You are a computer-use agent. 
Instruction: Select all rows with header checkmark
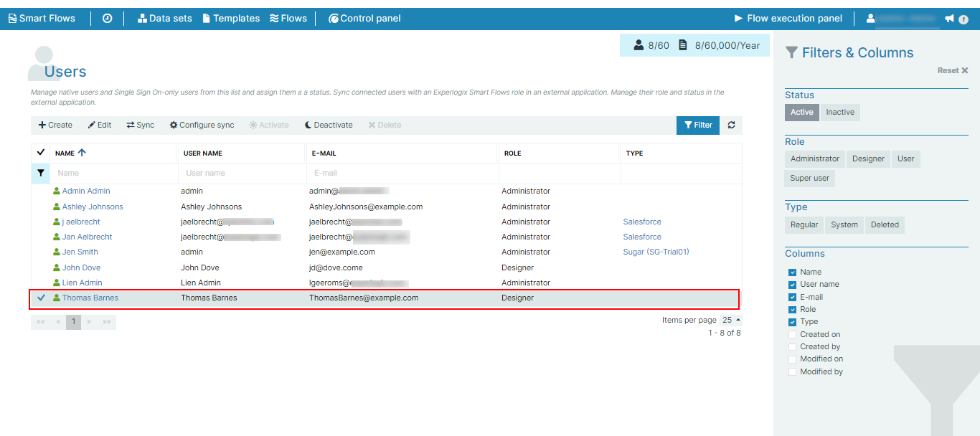point(41,153)
